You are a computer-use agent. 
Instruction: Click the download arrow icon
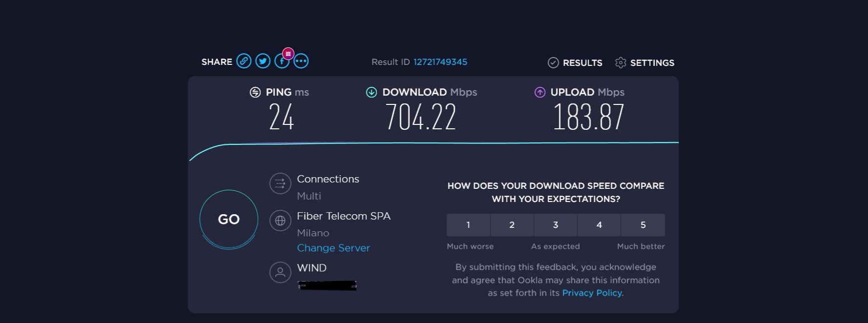371,92
